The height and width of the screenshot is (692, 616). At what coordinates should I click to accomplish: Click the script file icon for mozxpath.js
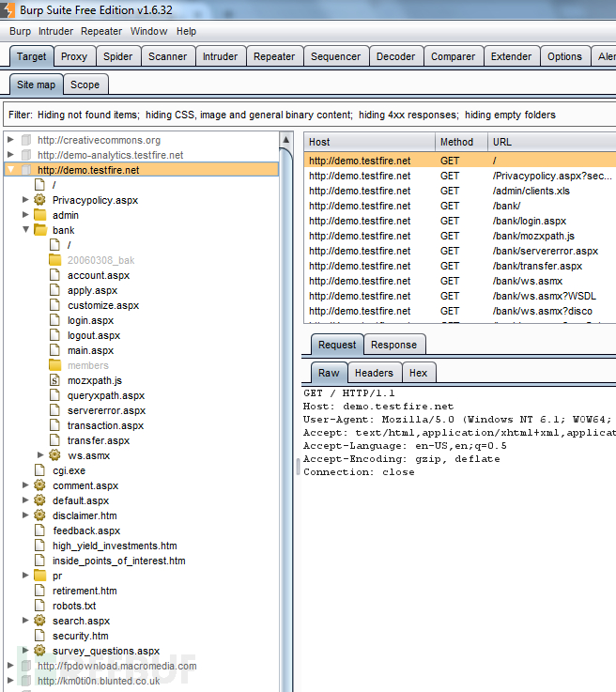click(x=54, y=380)
